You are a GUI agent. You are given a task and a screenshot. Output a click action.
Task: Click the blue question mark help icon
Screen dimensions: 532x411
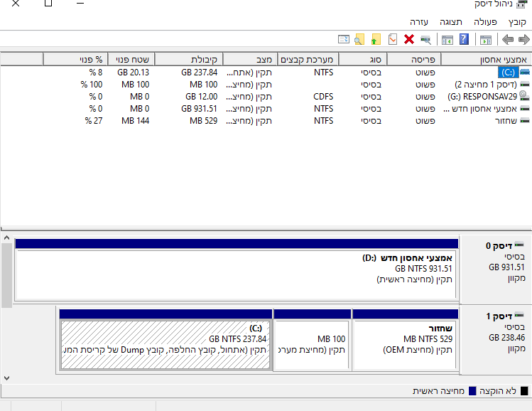click(x=464, y=40)
